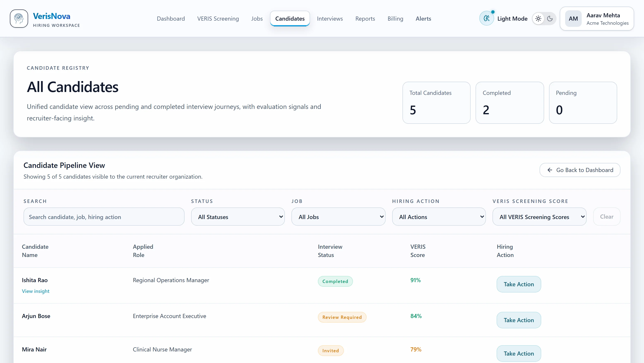This screenshot has width=644, height=363.
Task: Open View insight link for Ishita Rao
Action: click(x=36, y=291)
